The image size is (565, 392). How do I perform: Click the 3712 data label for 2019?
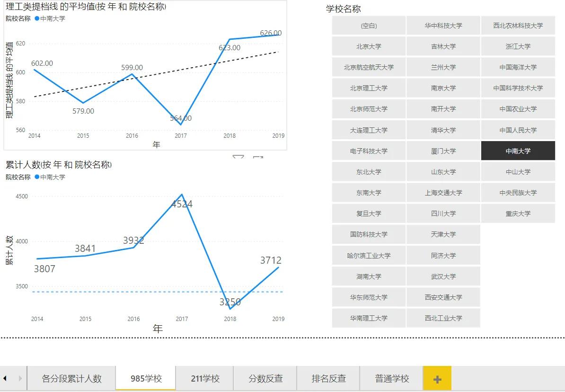(x=271, y=260)
